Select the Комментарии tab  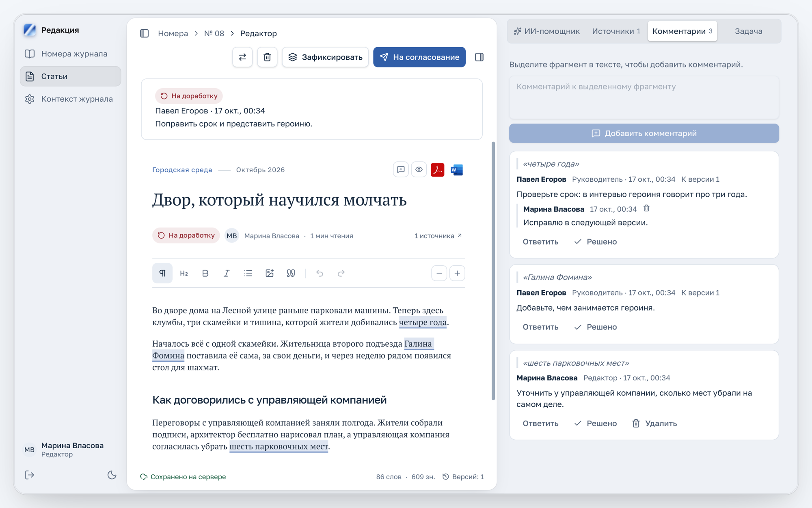coord(682,31)
